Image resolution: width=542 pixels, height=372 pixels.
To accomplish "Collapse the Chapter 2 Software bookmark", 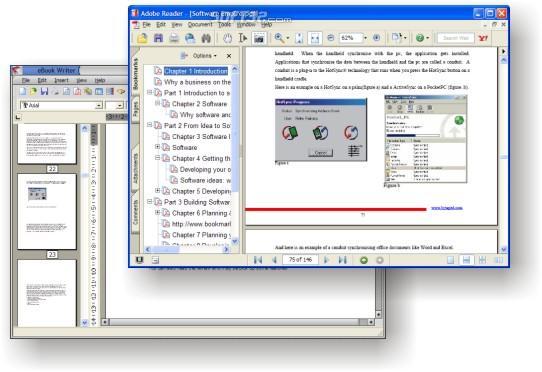I will 157,103.
